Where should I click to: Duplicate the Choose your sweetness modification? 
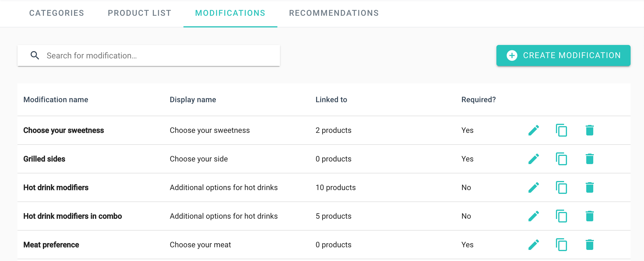[561, 130]
